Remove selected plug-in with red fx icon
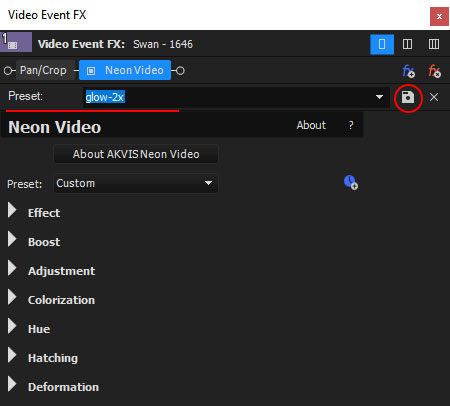 (435, 71)
